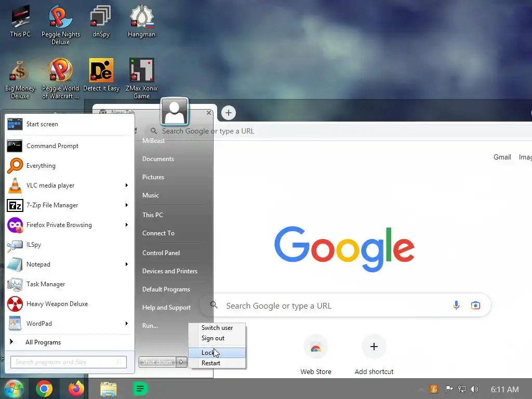Open Chrome from taskbar
532x399 pixels.
(x=44, y=389)
